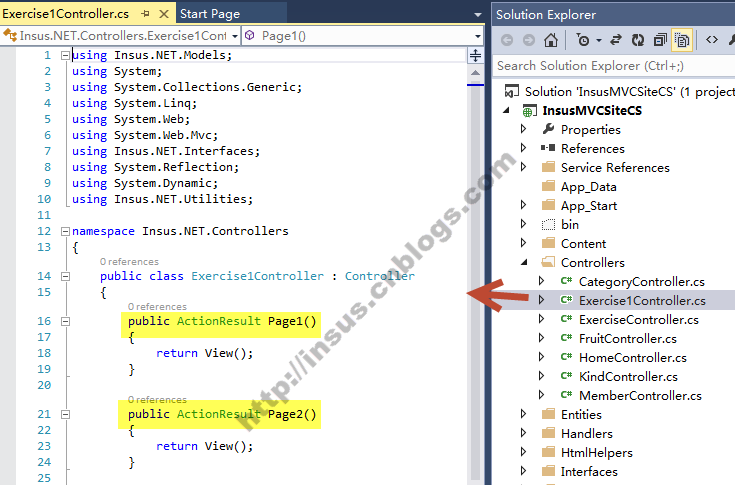Select the App_Data folder
Viewport: 735px width, 485px height.
click(x=588, y=187)
